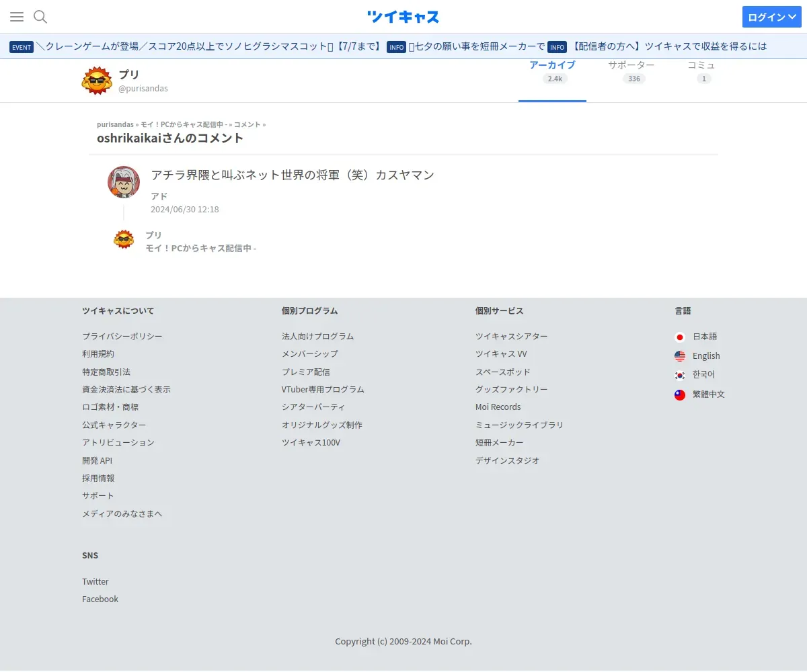Image resolution: width=807 pixels, height=672 pixels.
Task: Open Moi Records link
Action: (498, 407)
